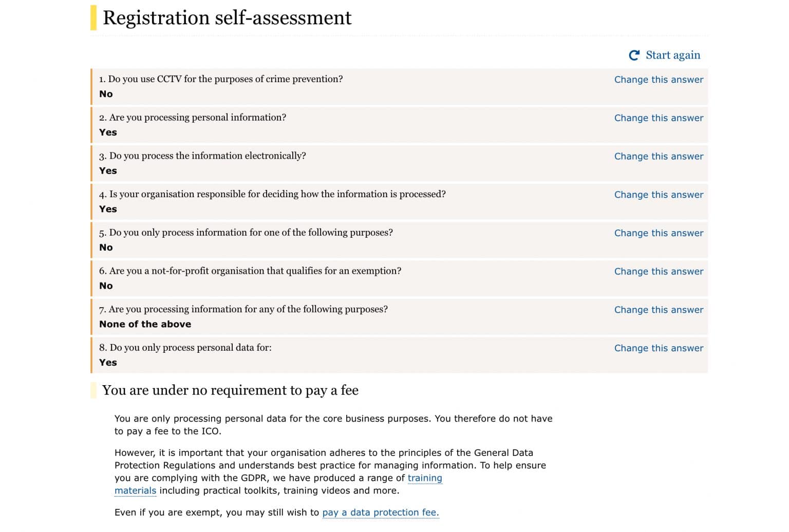Click pay a data protection fee
The image size is (789, 532).
(x=380, y=512)
